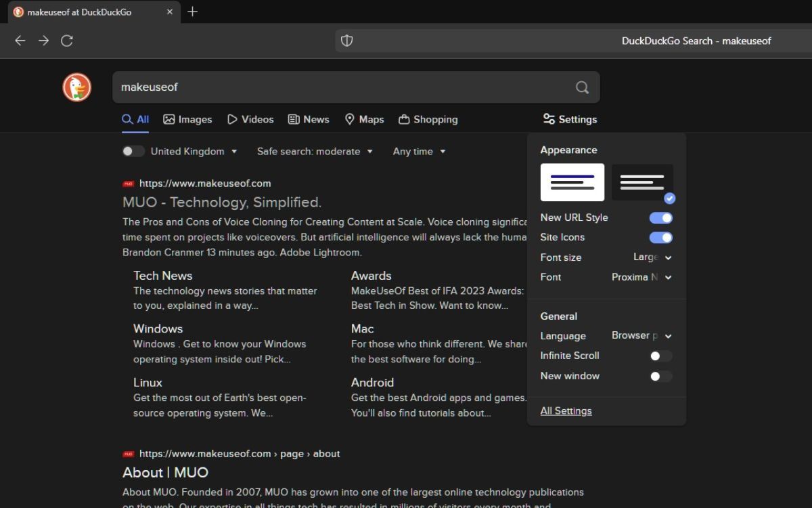Click the browser privacy shield icon
The image size is (812, 508).
[x=347, y=41]
